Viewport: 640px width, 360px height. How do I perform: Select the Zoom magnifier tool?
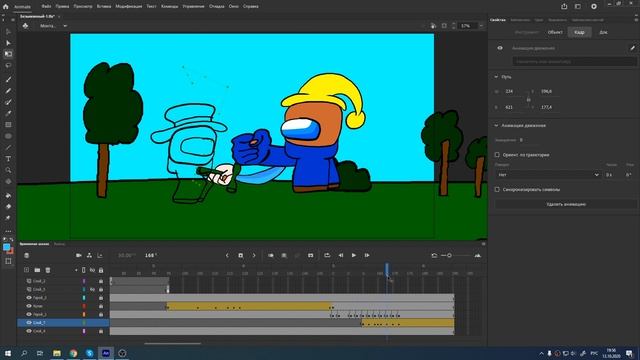click(8, 170)
